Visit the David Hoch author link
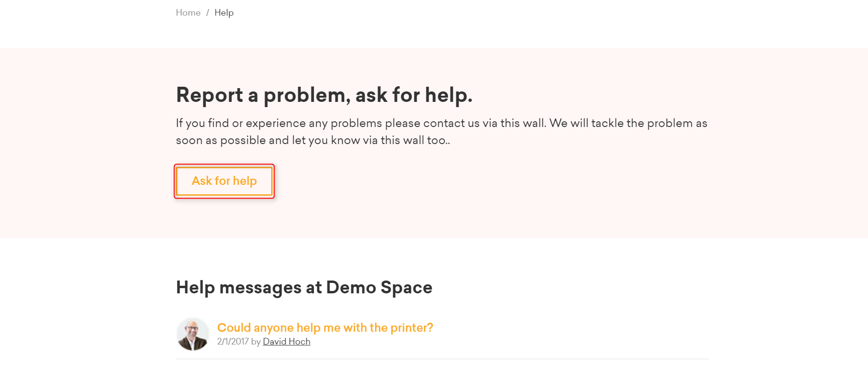Screen dimensions: 868x381 click(286, 342)
